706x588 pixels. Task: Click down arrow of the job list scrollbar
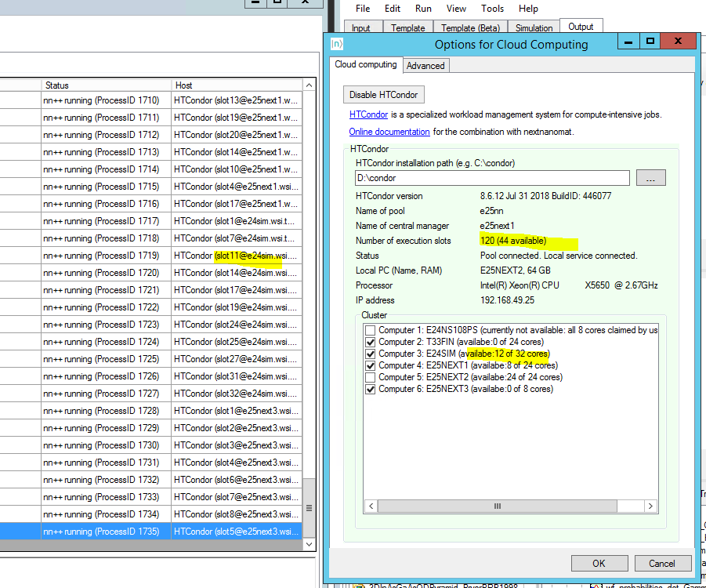[309, 541]
